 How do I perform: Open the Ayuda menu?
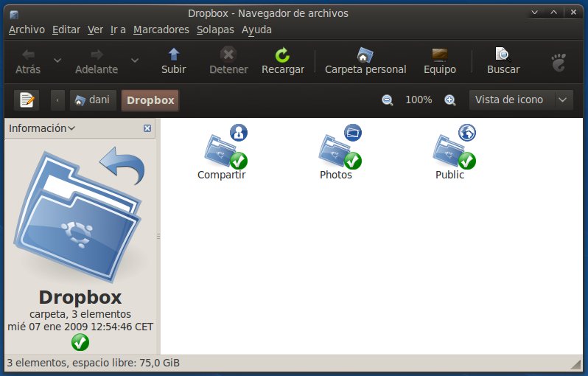(256, 29)
